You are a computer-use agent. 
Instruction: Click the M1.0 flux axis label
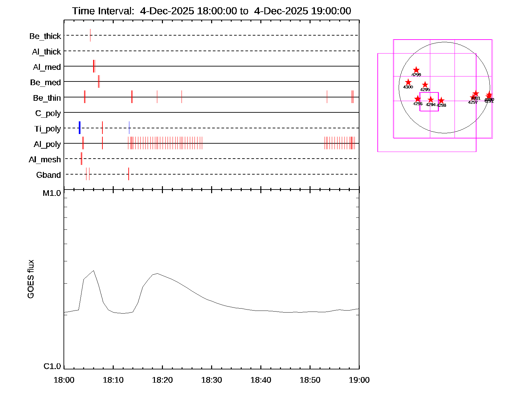coord(52,193)
